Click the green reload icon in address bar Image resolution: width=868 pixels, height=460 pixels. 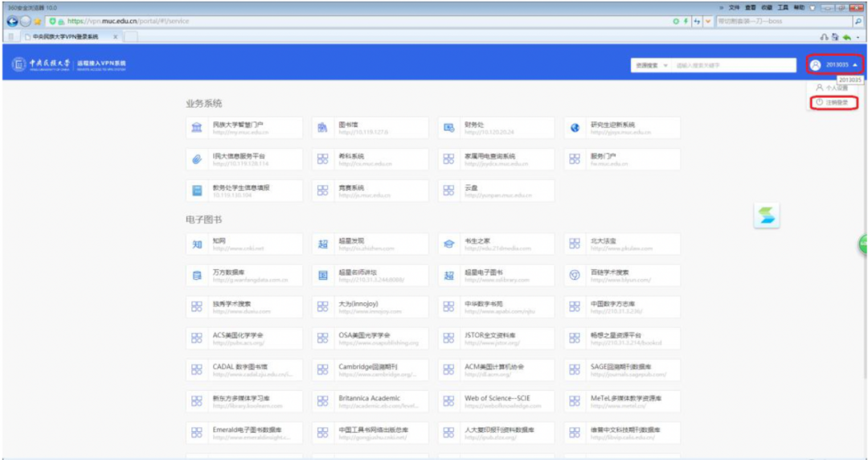676,21
